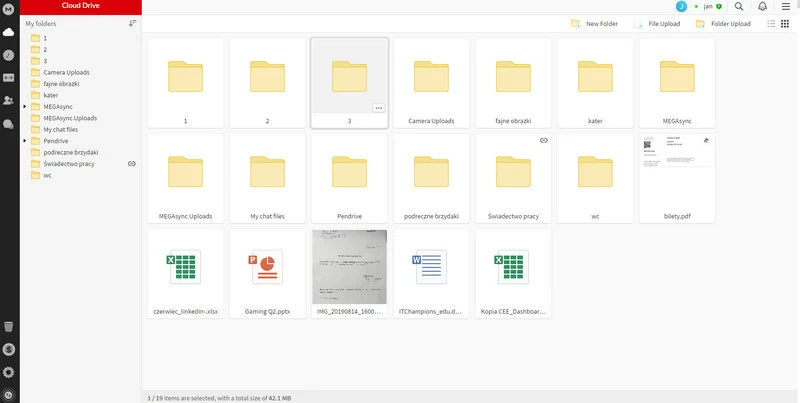Open the Rubbish Bin in sidebar
The height and width of the screenshot is (403, 800).
pyautogui.click(x=9, y=326)
